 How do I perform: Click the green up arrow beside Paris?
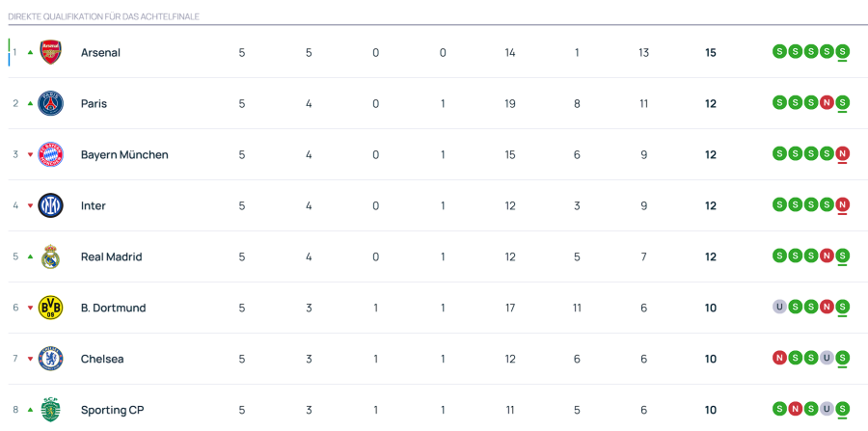(30, 103)
